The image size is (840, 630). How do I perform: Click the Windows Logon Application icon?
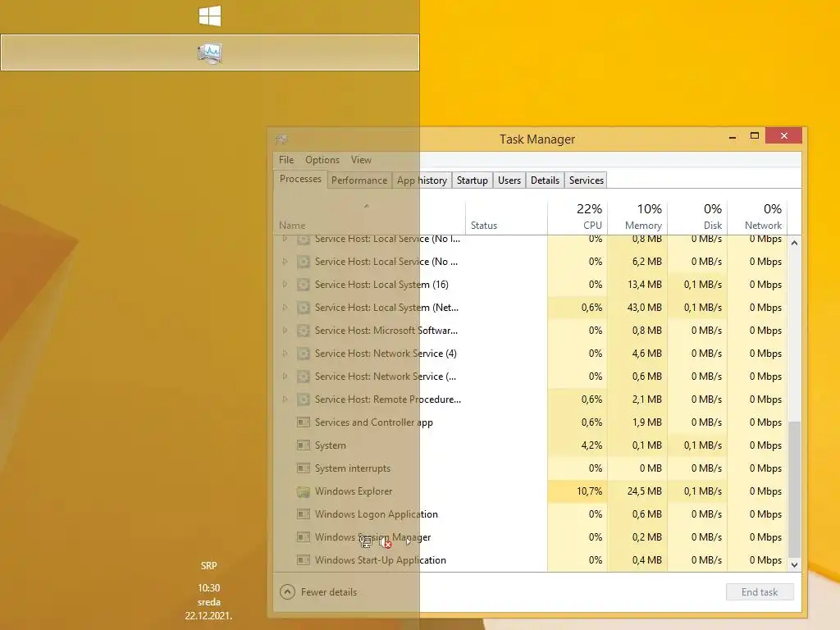point(304,515)
